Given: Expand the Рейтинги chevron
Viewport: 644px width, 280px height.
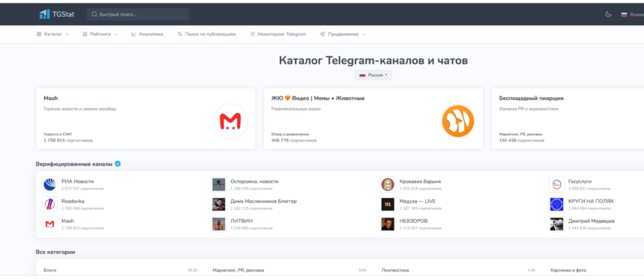Looking at the screenshot, I should coord(116,35).
